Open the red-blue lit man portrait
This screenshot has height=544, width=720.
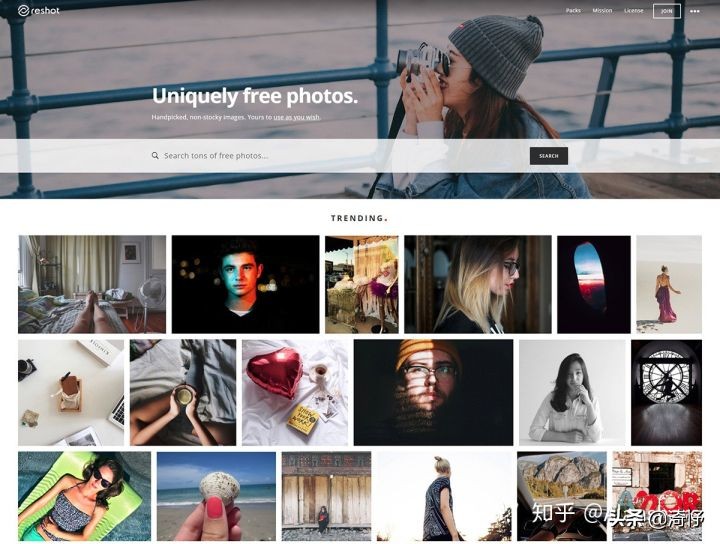tap(245, 284)
